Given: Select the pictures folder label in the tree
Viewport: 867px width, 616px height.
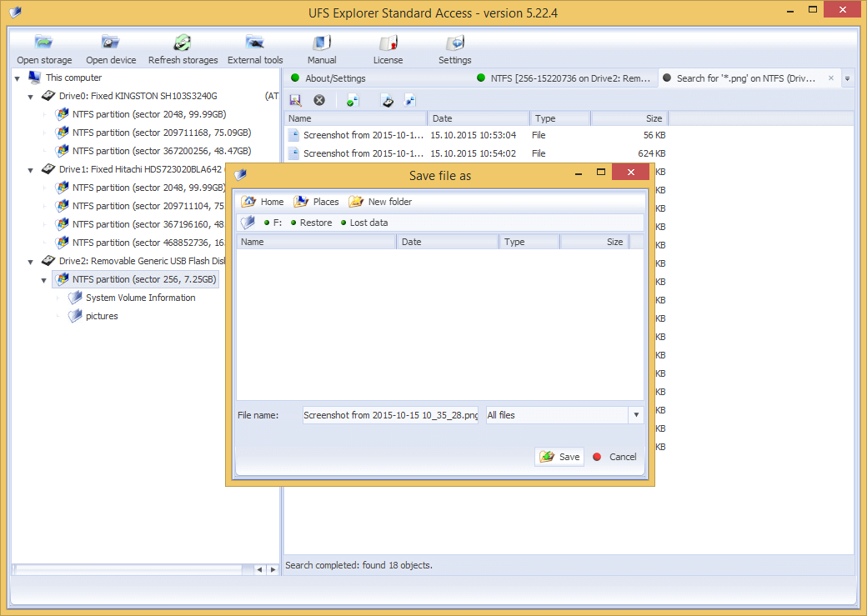Looking at the screenshot, I should (x=102, y=316).
